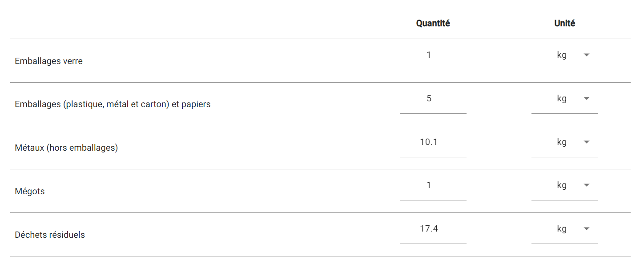
Task: Click the Unité column header
Action: point(564,24)
